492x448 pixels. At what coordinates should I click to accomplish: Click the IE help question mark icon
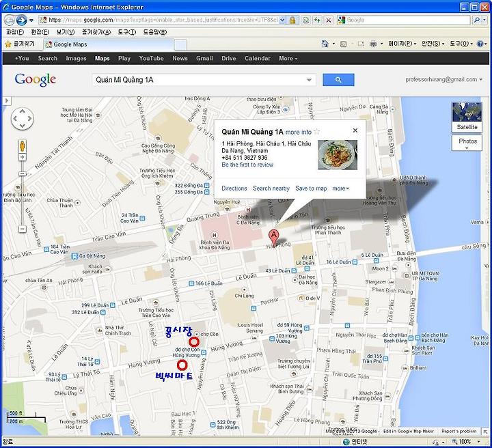(x=480, y=44)
